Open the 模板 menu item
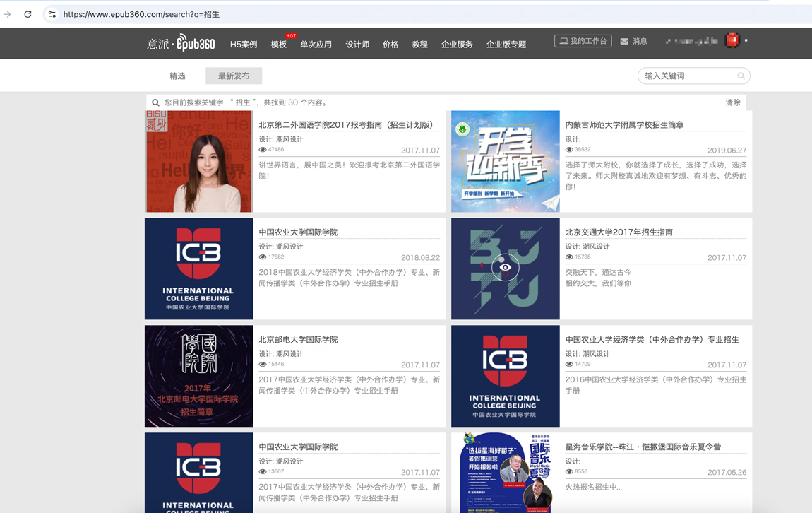The height and width of the screenshot is (513, 812). (x=279, y=45)
